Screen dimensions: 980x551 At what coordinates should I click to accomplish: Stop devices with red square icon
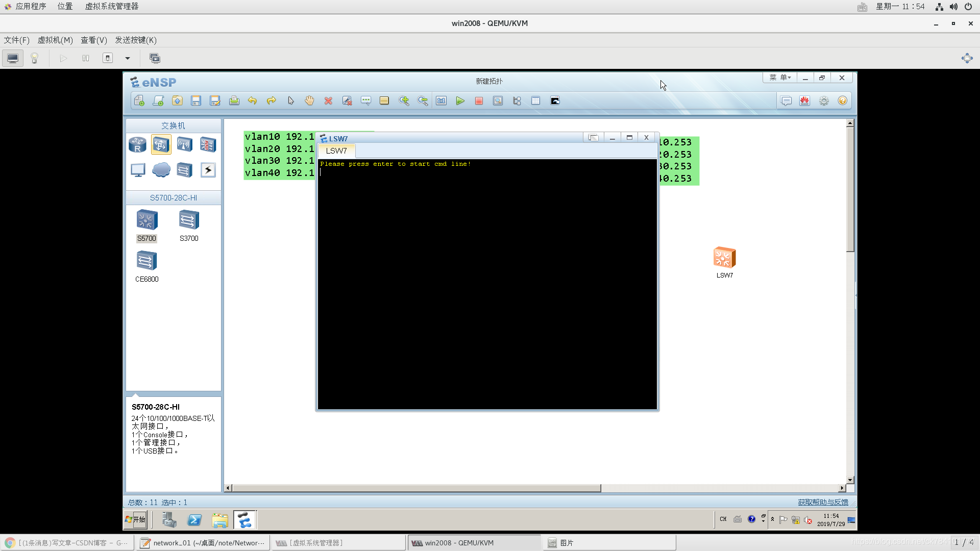click(x=479, y=101)
